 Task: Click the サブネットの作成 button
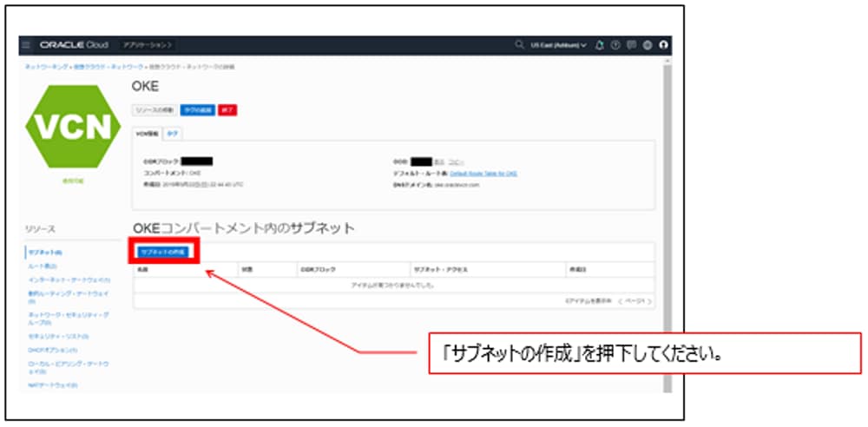164,252
